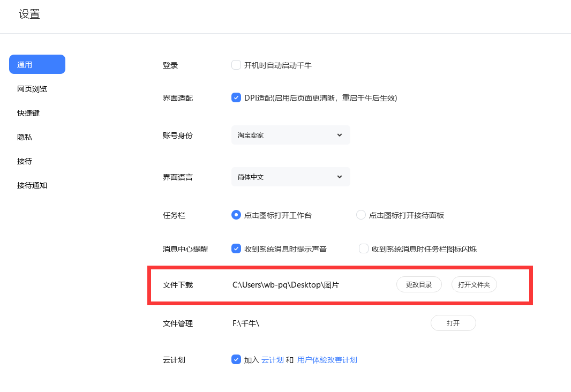Select 点击图标打开工作台 taskbar option

(x=236, y=215)
